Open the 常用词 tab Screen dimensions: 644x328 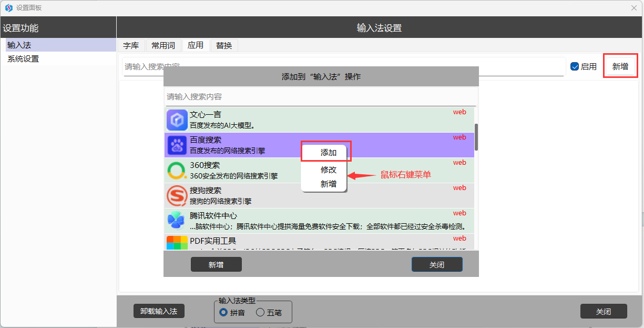(163, 45)
